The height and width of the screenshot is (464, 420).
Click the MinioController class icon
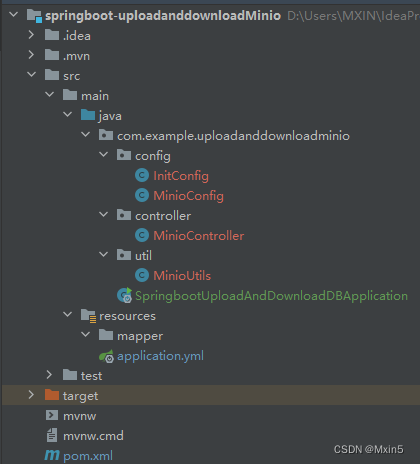142,235
